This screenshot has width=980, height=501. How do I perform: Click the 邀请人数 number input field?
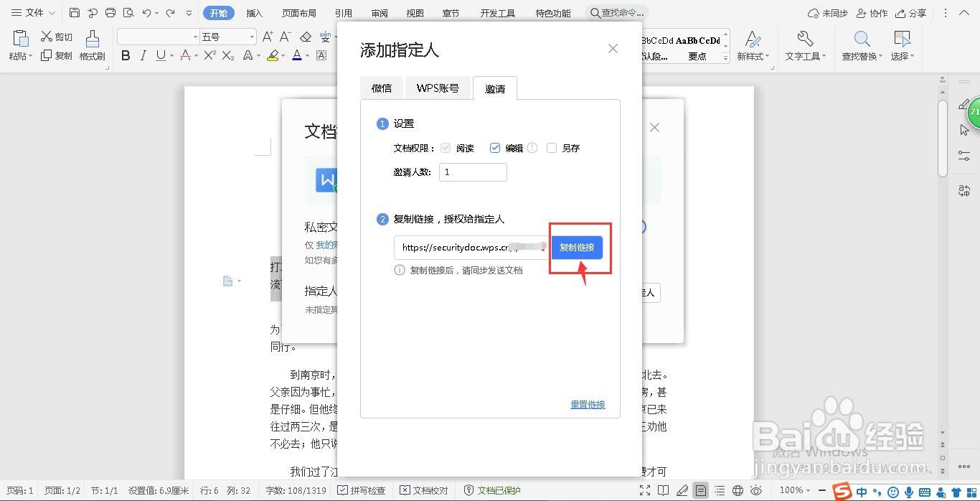pyautogui.click(x=473, y=172)
